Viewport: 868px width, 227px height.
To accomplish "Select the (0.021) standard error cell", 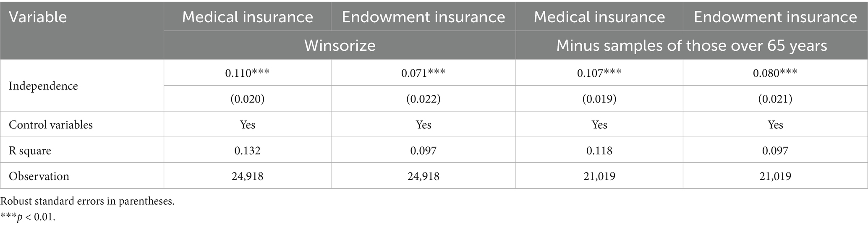I will point(775,99).
